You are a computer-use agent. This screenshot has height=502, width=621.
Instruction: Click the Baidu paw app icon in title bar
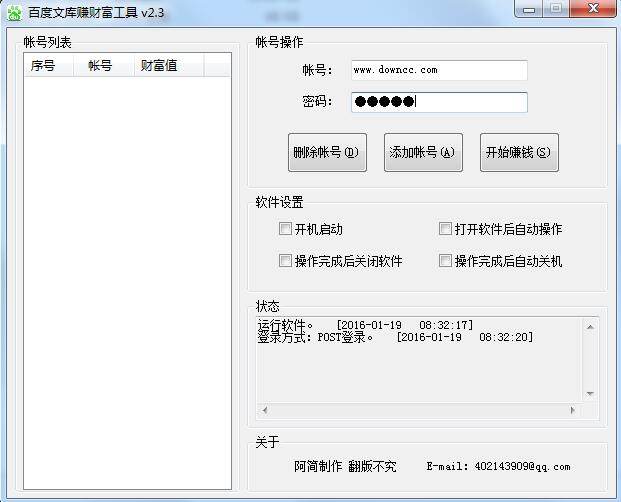(x=14, y=13)
